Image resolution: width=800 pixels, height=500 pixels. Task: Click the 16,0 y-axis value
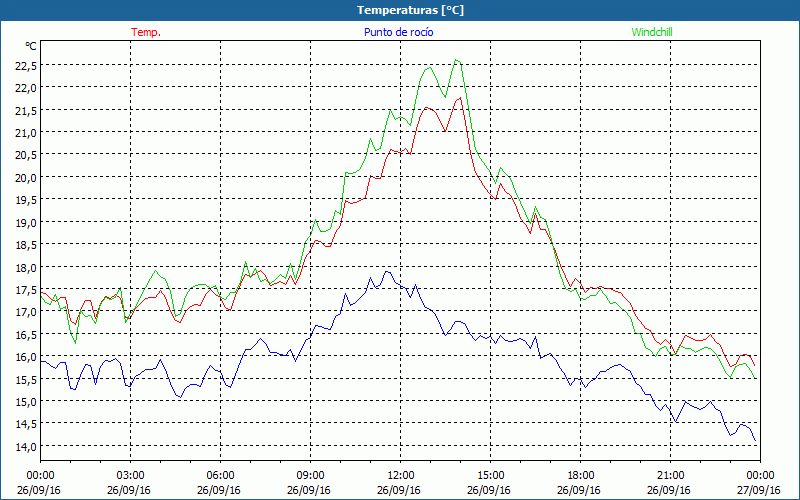[x=25, y=357]
